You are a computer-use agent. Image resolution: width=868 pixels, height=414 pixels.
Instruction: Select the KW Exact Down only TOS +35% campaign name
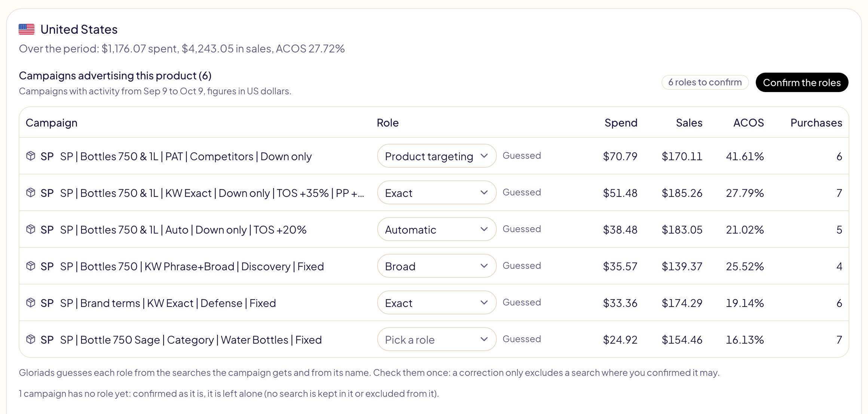pyautogui.click(x=212, y=193)
